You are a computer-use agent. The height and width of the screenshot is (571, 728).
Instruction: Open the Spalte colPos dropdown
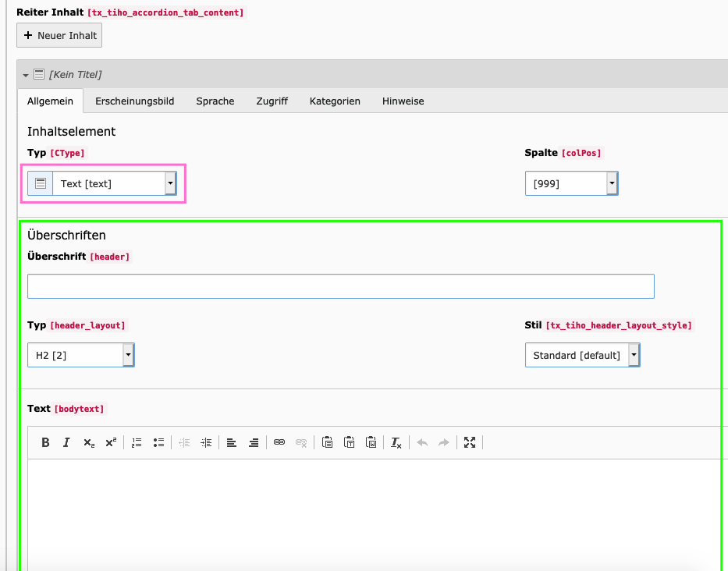click(571, 183)
